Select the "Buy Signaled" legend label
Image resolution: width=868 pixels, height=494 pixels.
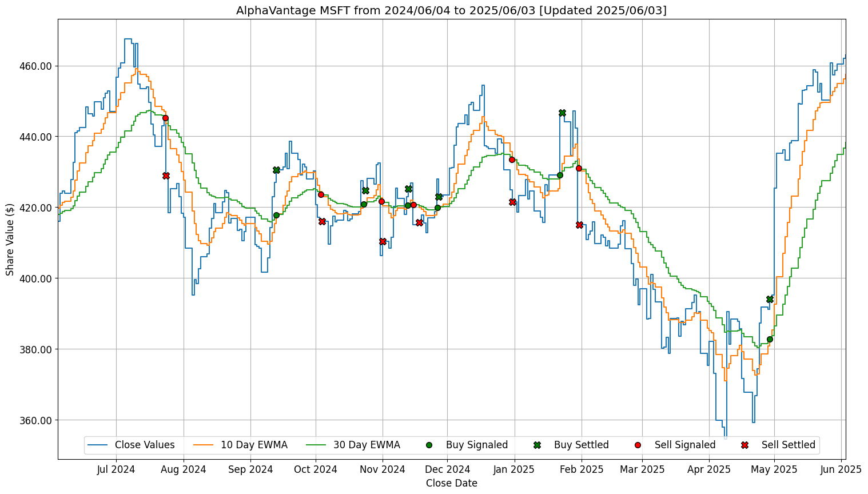(x=477, y=445)
